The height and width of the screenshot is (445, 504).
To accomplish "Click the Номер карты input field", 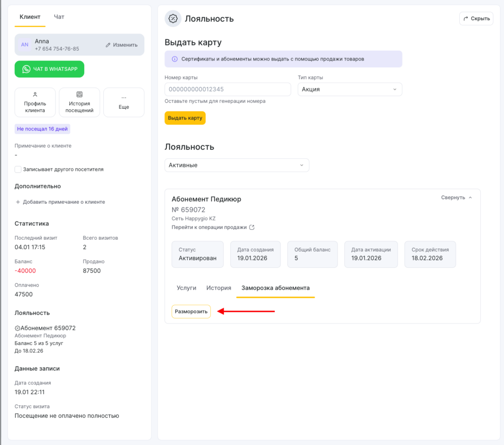I will pyautogui.click(x=227, y=89).
